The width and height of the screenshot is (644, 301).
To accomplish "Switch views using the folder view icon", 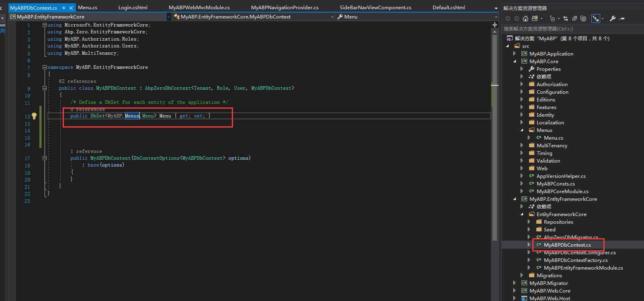I will (x=534, y=19).
